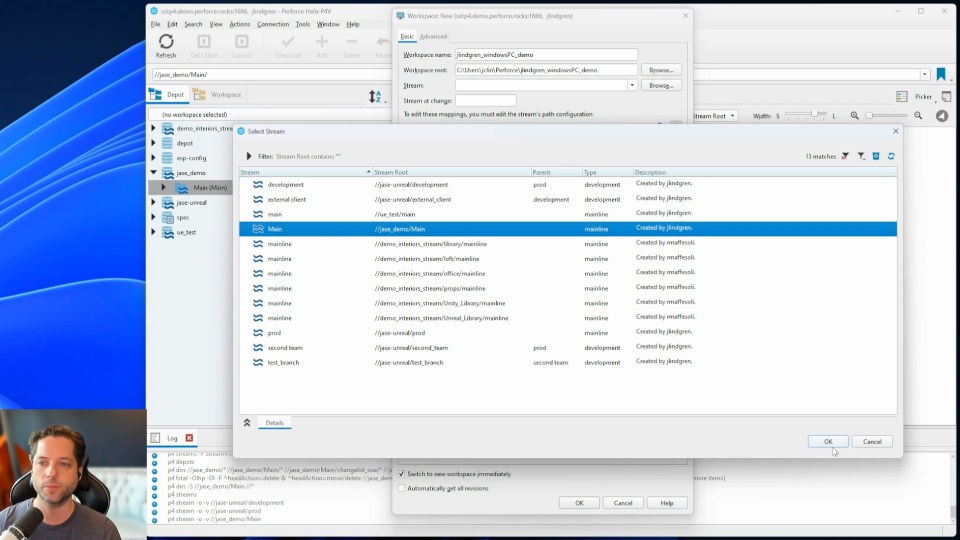Viewport: 960px width, 540px height.
Task: Click the sort A-Z icon in depot pane
Action: click(x=375, y=96)
